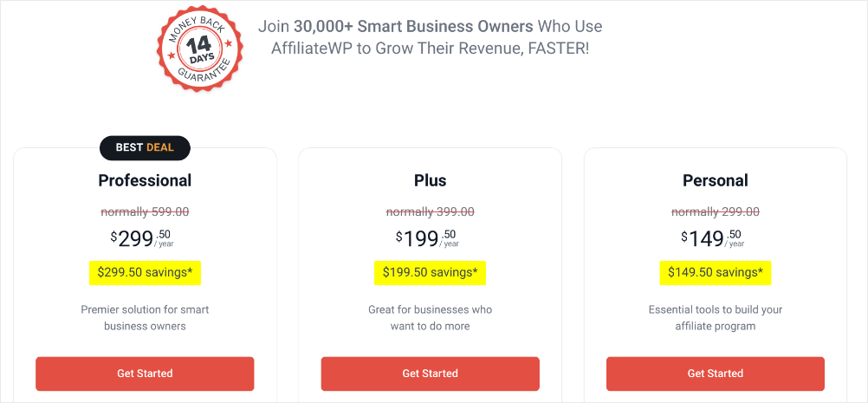Image resolution: width=868 pixels, height=403 pixels.
Task: Click the BEST DEAL badge
Action: click(x=145, y=148)
